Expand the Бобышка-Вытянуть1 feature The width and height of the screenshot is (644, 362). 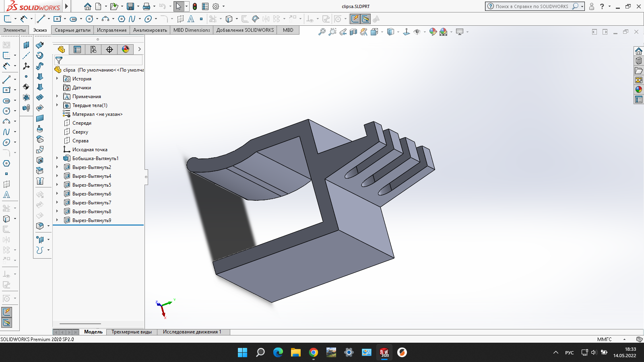[x=57, y=158]
